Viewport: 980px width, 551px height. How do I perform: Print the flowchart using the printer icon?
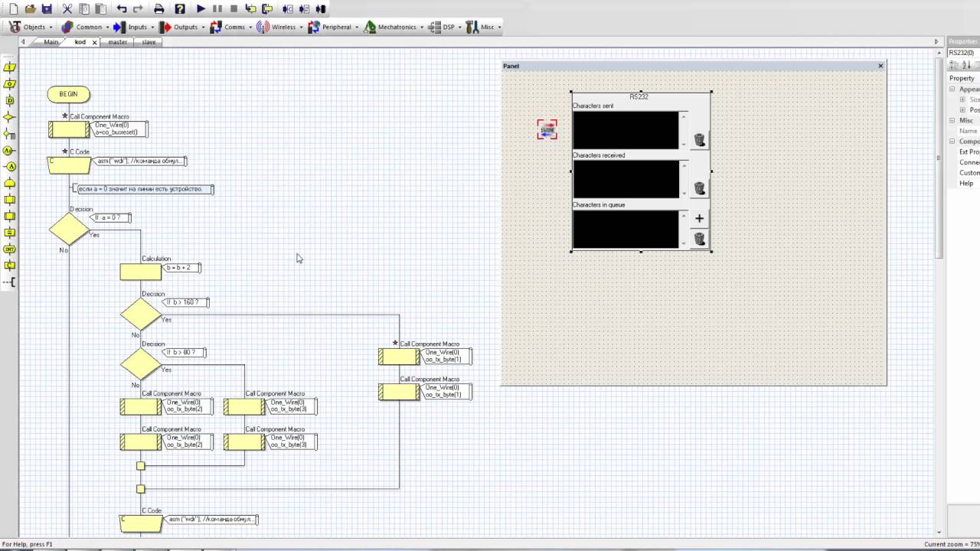coord(159,9)
